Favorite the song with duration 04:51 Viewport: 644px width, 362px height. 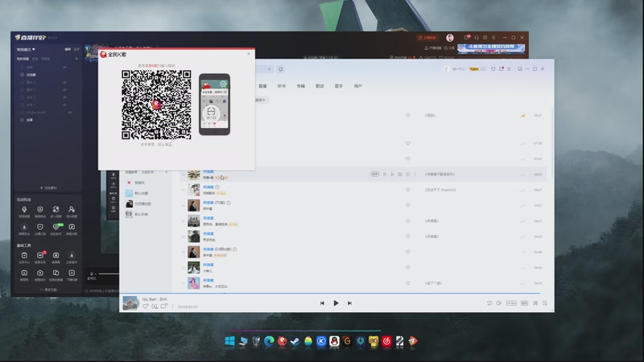point(408,205)
